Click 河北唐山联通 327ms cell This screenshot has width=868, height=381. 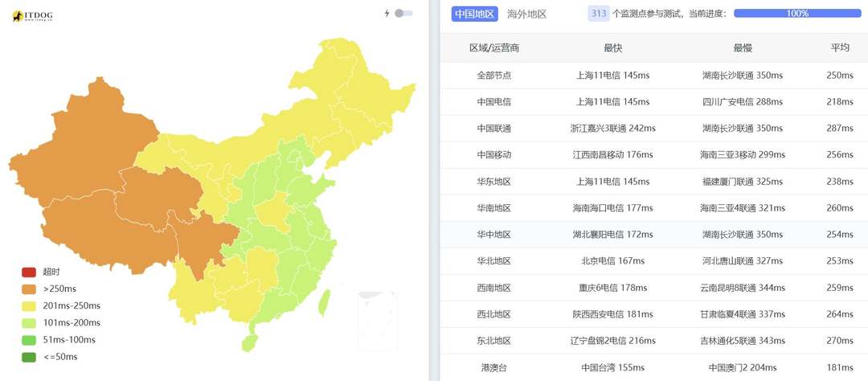click(x=743, y=260)
